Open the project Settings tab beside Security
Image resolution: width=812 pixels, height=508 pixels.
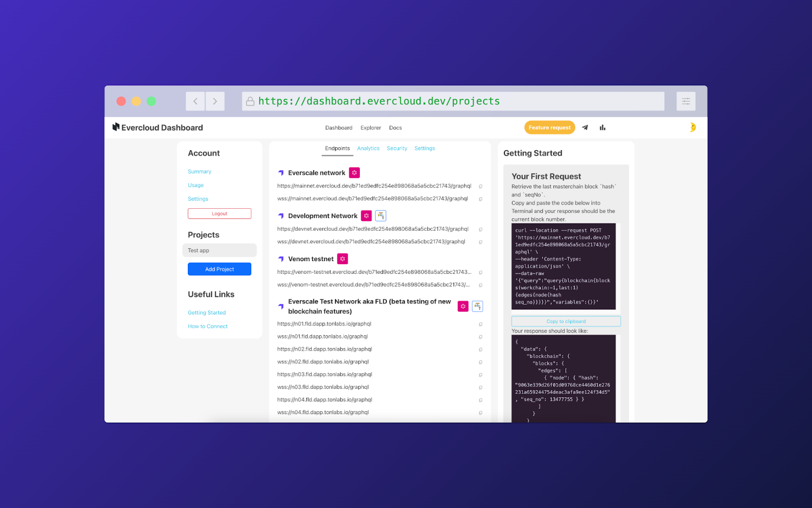pyautogui.click(x=425, y=148)
